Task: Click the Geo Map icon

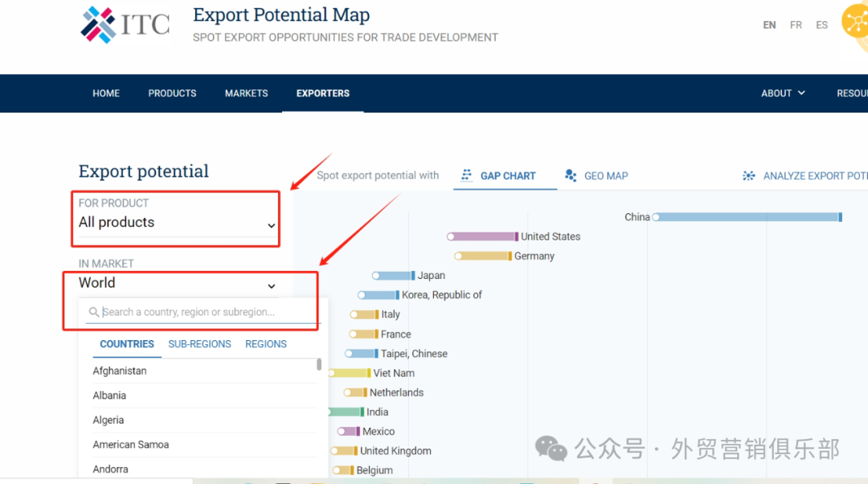Action: 571,175
